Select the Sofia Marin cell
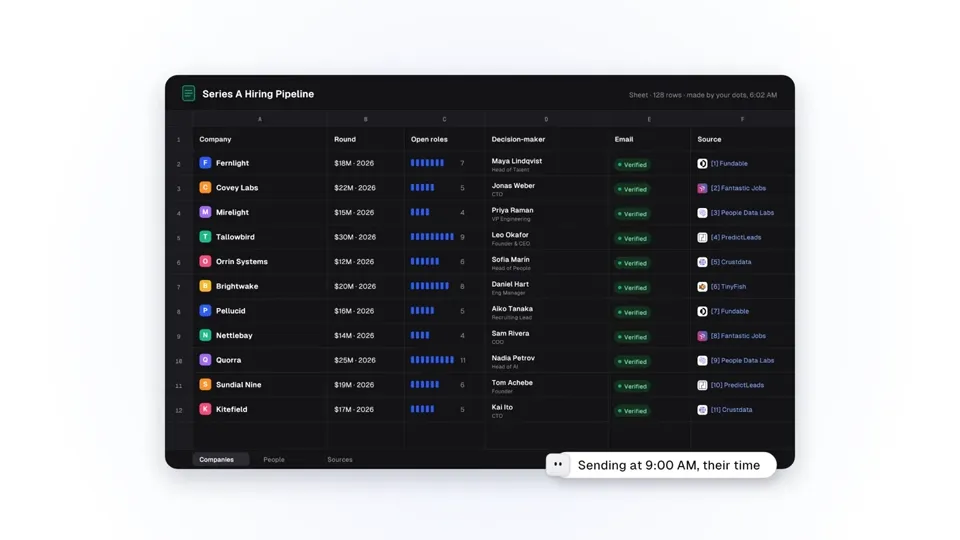Viewport: 960px width, 540px height. pos(547,263)
